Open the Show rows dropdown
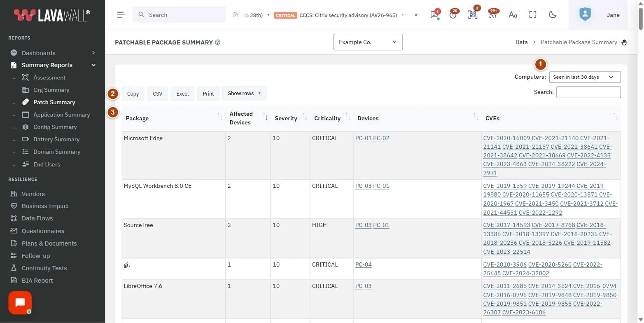 click(244, 94)
